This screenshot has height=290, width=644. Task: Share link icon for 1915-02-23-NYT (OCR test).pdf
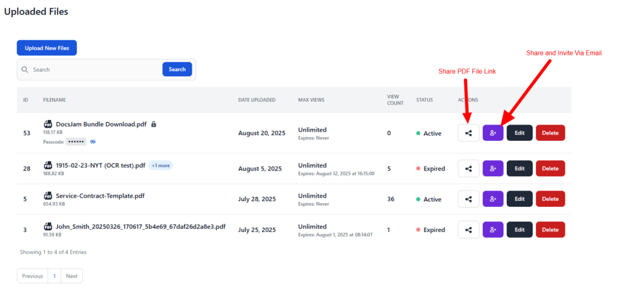[x=469, y=169]
